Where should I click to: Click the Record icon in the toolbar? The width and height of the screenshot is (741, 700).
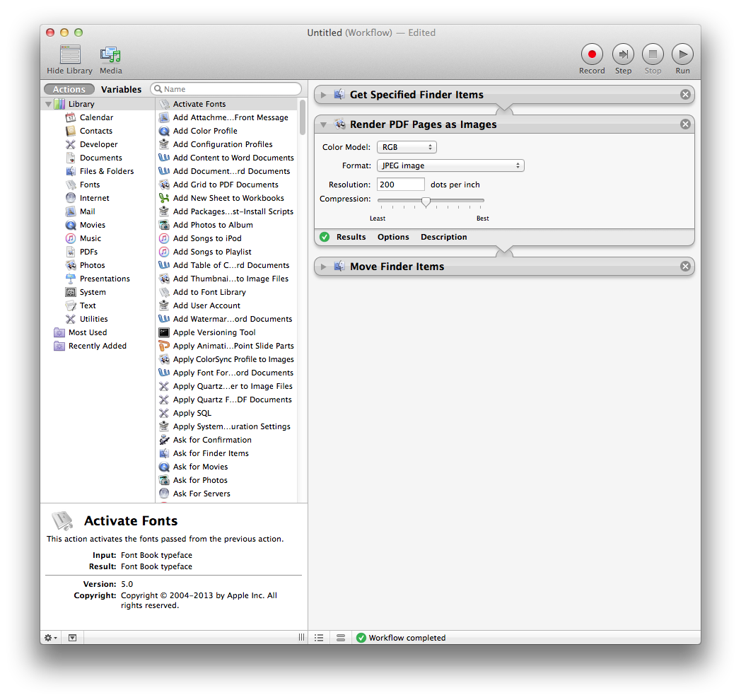click(x=591, y=54)
